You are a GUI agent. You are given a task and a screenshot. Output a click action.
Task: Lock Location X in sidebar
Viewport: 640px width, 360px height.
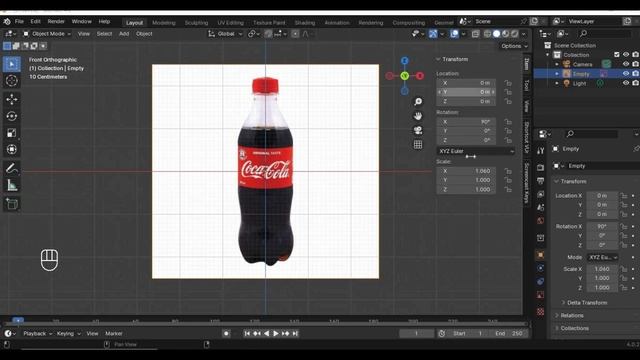(x=508, y=83)
